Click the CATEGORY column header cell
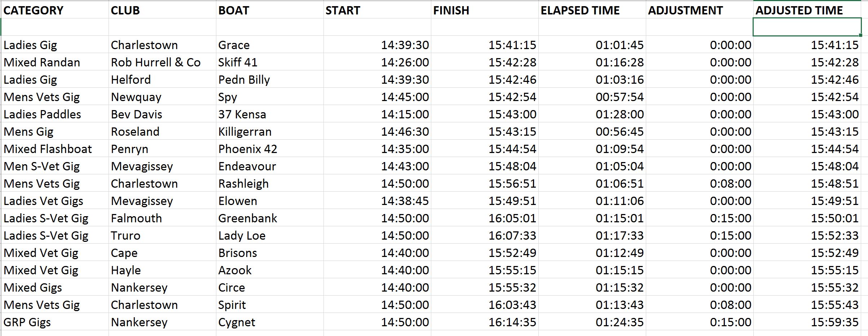Viewport: 868px width, 336px height. (x=55, y=10)
